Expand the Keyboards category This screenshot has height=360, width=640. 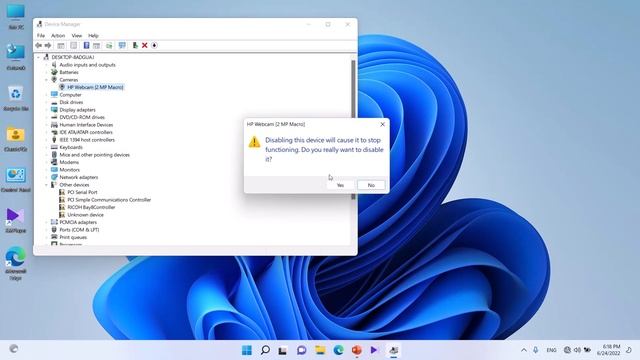(x=47, y=147)
